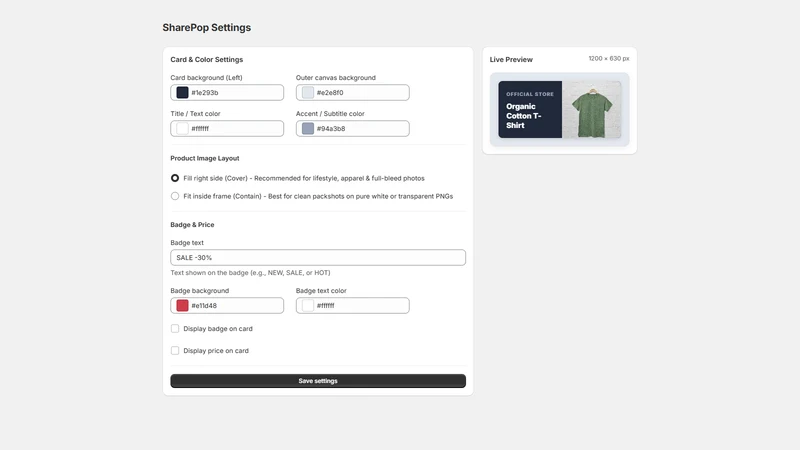Click the Card & Color Settings heading
This screenshot has width=800, height=450.
[x=207, y=60]
